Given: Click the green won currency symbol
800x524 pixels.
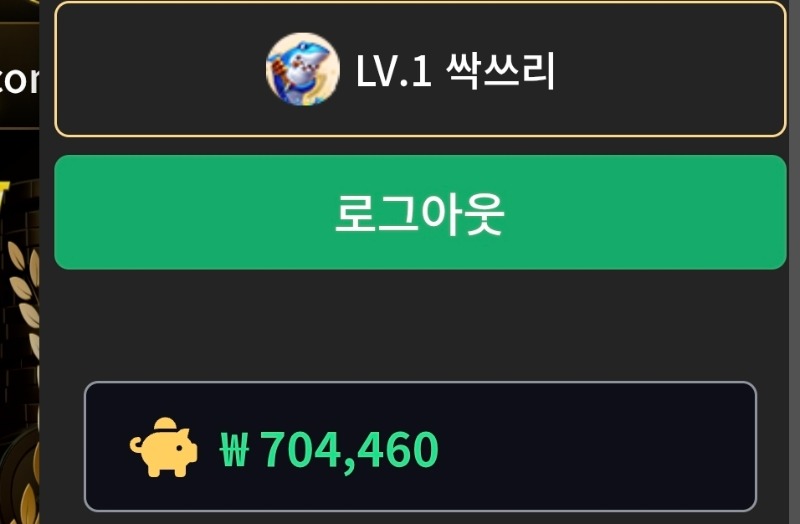Looking at the screenshot, I should (234, 449).
